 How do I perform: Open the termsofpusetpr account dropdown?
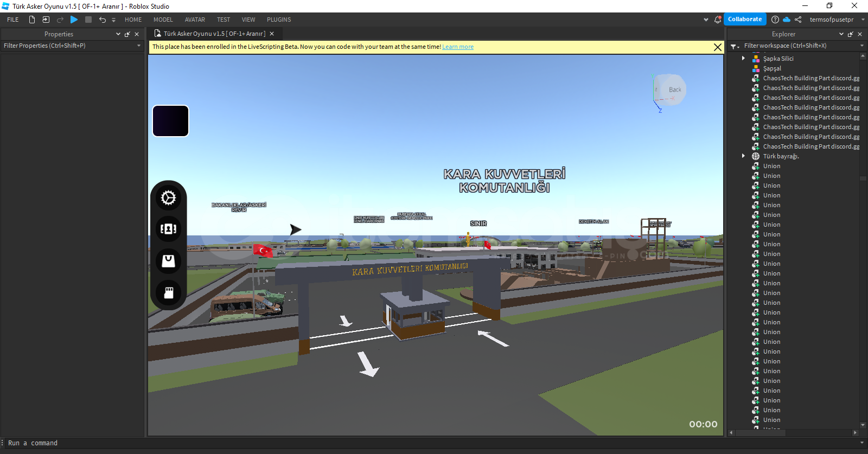point(837,20)
